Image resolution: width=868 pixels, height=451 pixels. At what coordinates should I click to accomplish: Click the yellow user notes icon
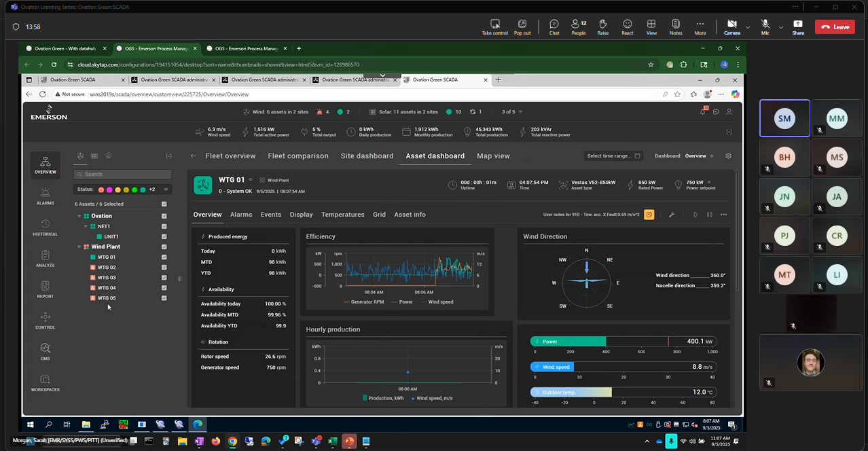pyautogui.click(x=649, y=215)
